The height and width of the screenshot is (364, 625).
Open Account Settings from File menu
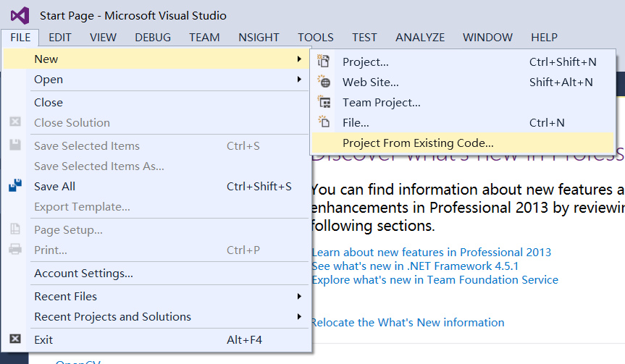pos(157,274)
